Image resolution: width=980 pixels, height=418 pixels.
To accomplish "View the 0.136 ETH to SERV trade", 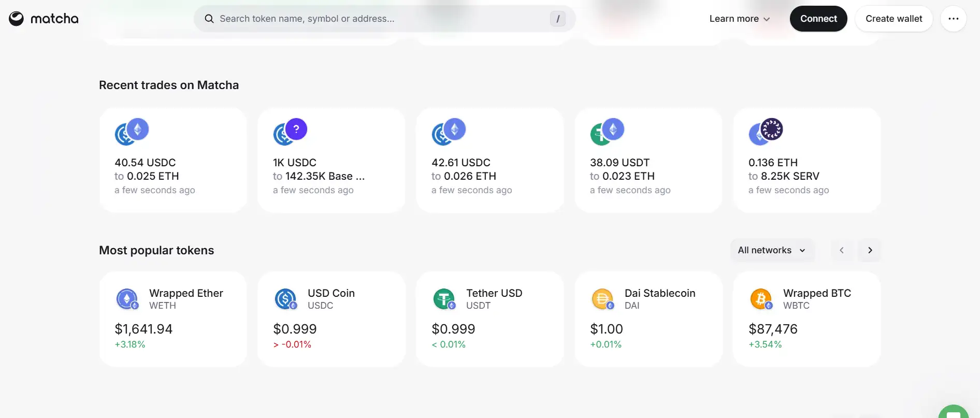I will [x=806, y=161].
